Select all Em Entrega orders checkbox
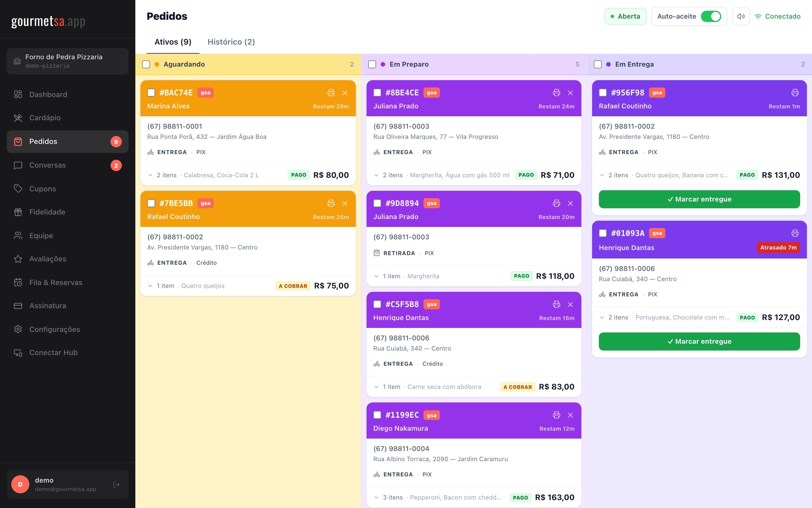This screenshot has width=812, height=508. coord(598,64)
